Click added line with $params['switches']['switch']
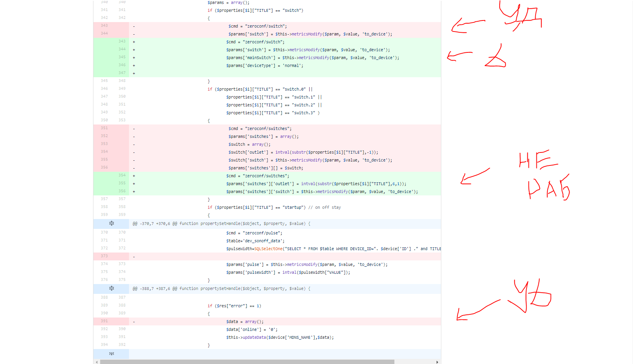633x364 pixels. (322, 192)
